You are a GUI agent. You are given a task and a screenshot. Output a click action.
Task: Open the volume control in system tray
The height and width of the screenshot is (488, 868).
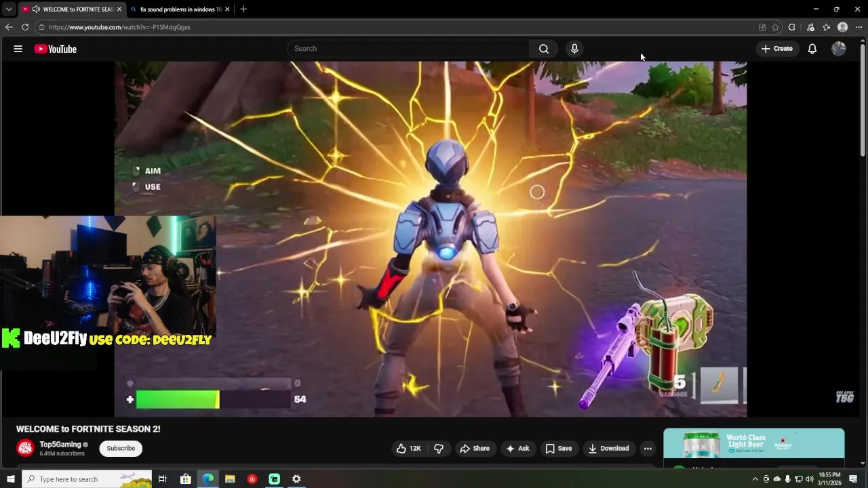coord(809,479)
